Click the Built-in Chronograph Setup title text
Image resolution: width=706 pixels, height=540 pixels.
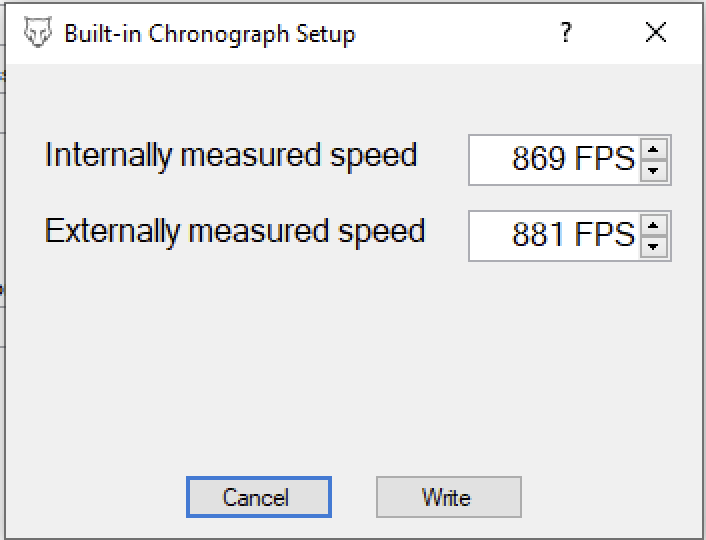click(x=210, y=34)
